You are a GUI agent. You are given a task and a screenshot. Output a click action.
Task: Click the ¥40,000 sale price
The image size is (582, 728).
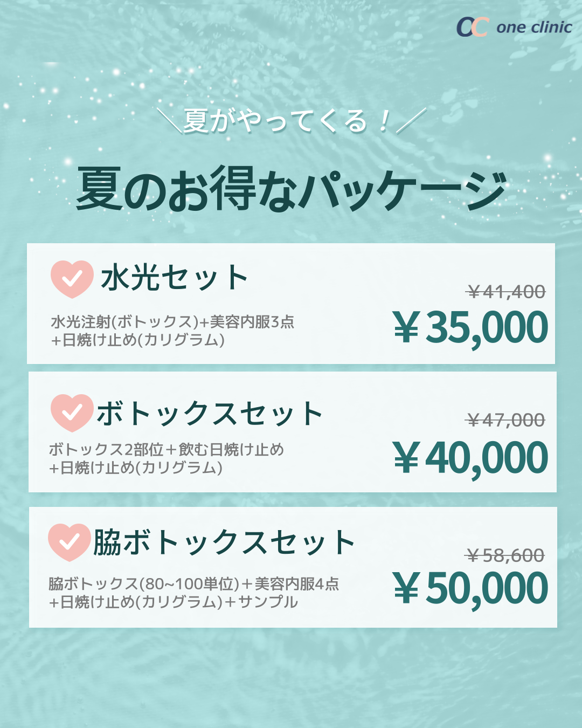coord(470,458)
